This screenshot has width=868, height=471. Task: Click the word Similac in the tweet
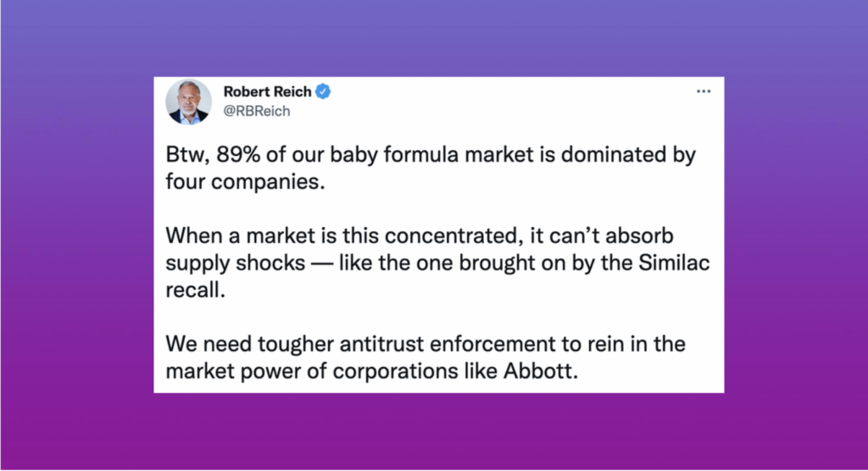tap(674, 263)
